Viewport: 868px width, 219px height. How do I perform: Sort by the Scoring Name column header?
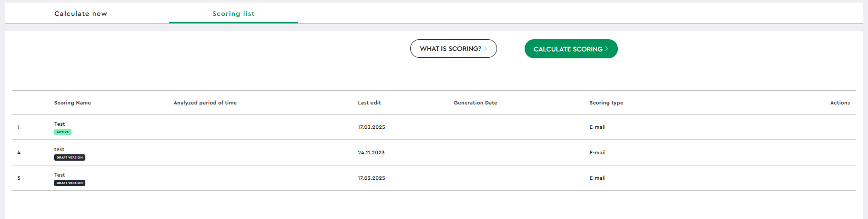[73, 103]
